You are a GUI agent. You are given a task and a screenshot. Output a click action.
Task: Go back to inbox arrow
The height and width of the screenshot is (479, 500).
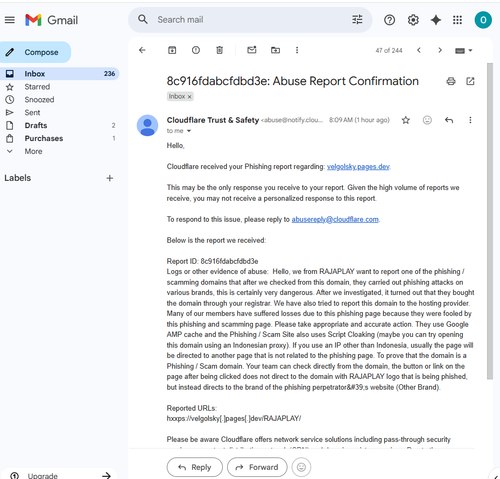tap(142, 50)
